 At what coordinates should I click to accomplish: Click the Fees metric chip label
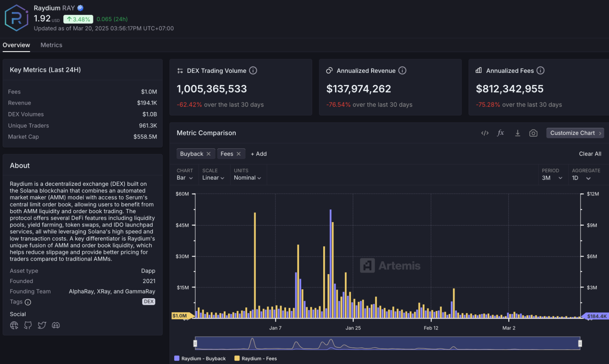[227, 154]
